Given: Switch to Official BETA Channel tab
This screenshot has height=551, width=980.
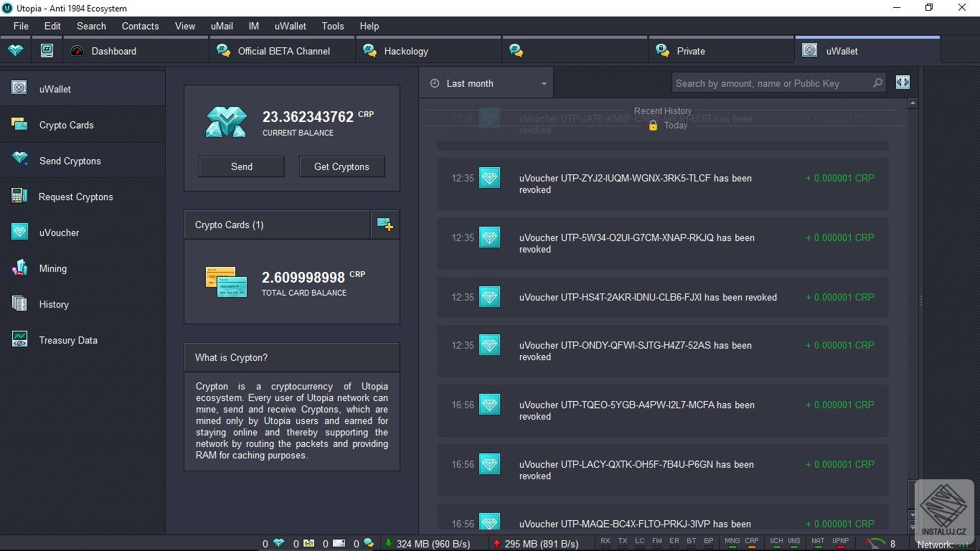Looking at the screenshot, I should point(283,51).
